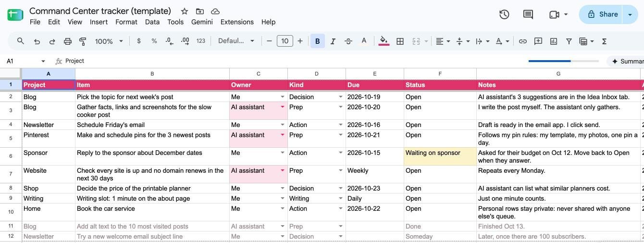Insert a chart
644x243 pixels.
coord(554,41)
